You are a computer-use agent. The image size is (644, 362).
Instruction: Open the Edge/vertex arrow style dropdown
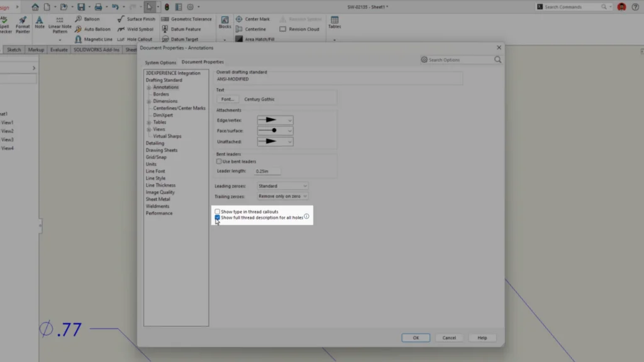click(x=275, y=120)
